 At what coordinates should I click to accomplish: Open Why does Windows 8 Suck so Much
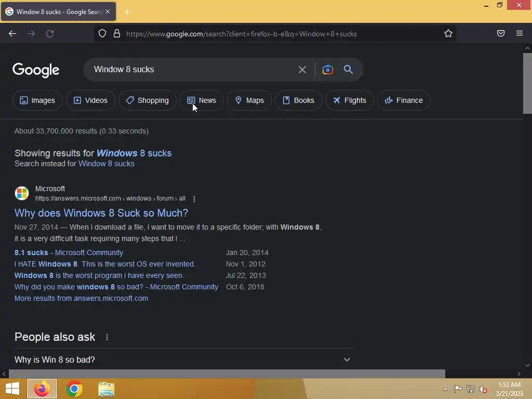101,213
